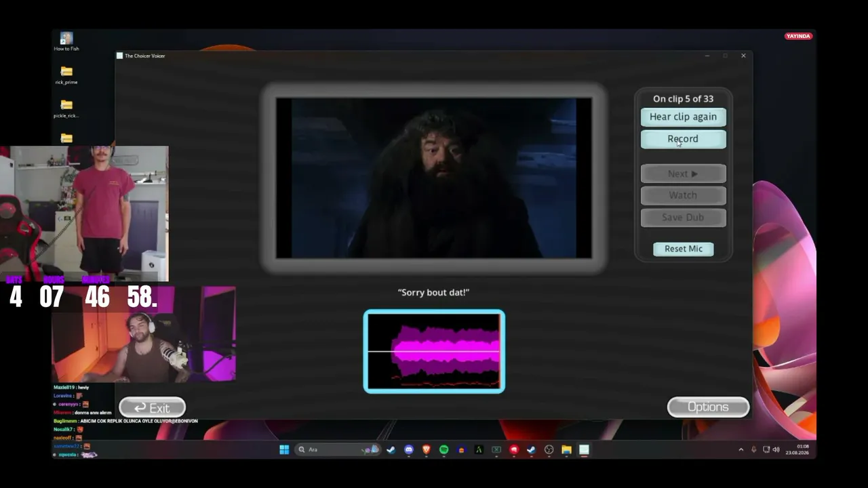Click the greyed-out Watch button
868x488 pixels.
pyautogui.click(x=683, y=195)
